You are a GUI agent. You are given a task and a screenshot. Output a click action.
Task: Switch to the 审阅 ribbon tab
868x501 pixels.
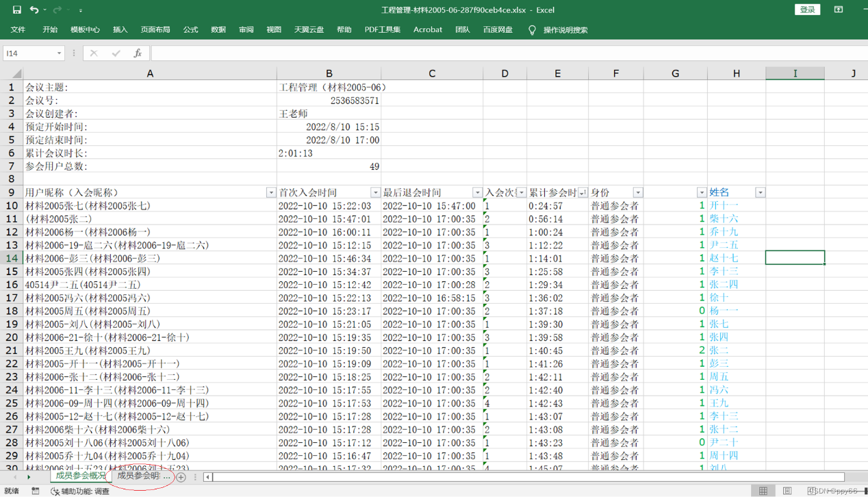pyautogui.click(x=246, y=30)
